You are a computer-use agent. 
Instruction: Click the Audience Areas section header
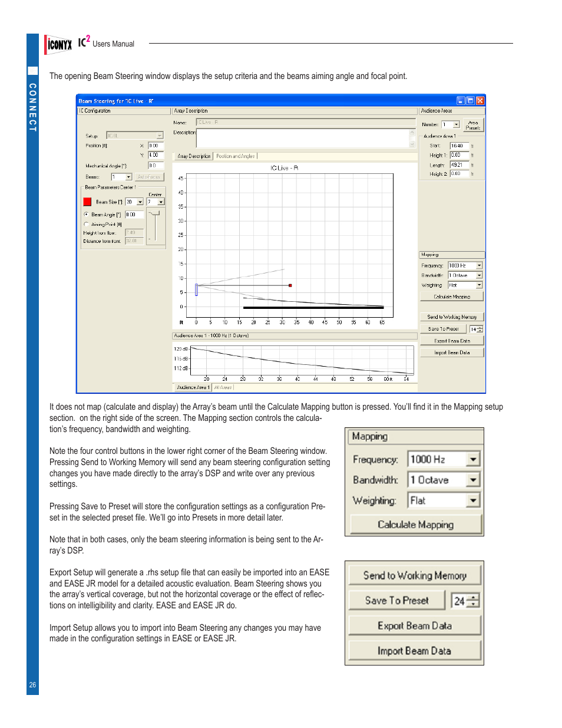(452, 111)
